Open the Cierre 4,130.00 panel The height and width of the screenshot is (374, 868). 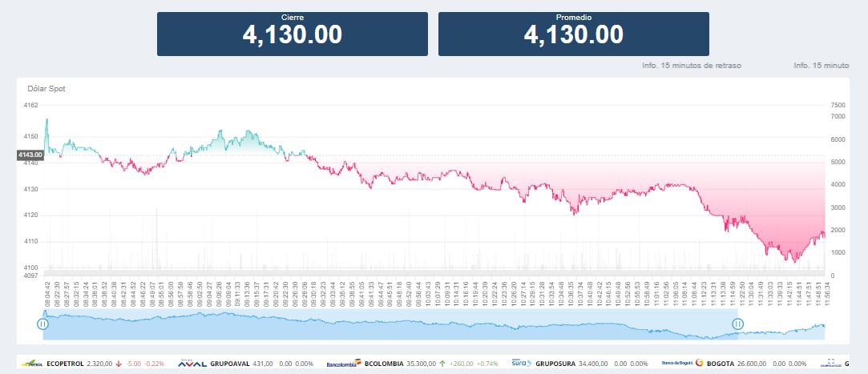292,34
